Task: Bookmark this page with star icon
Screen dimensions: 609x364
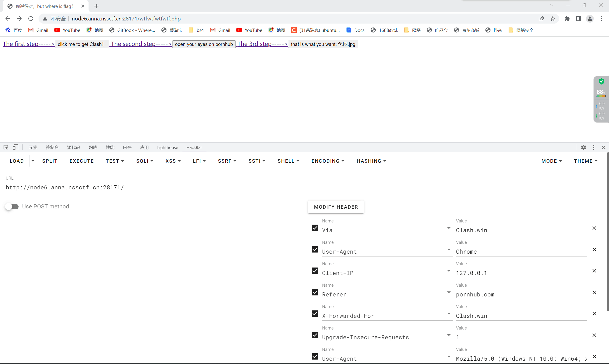Action: point(553,19)
